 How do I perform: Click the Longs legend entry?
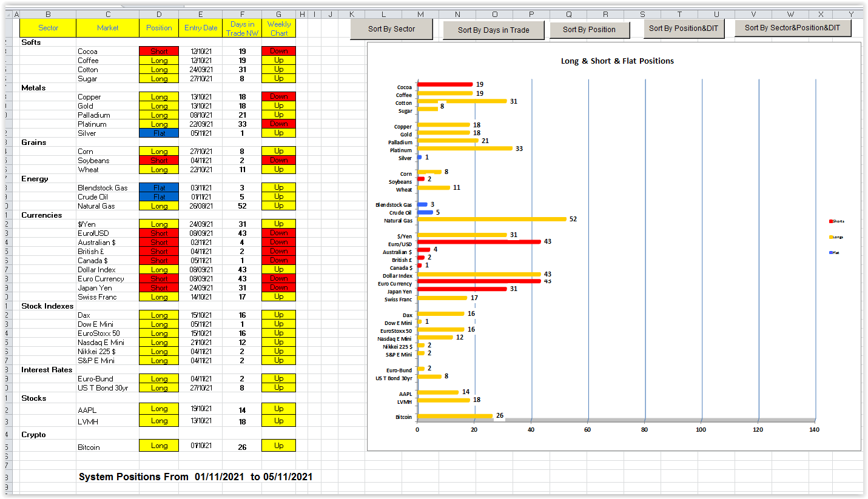pyautogui.click(x=836, y=237)
